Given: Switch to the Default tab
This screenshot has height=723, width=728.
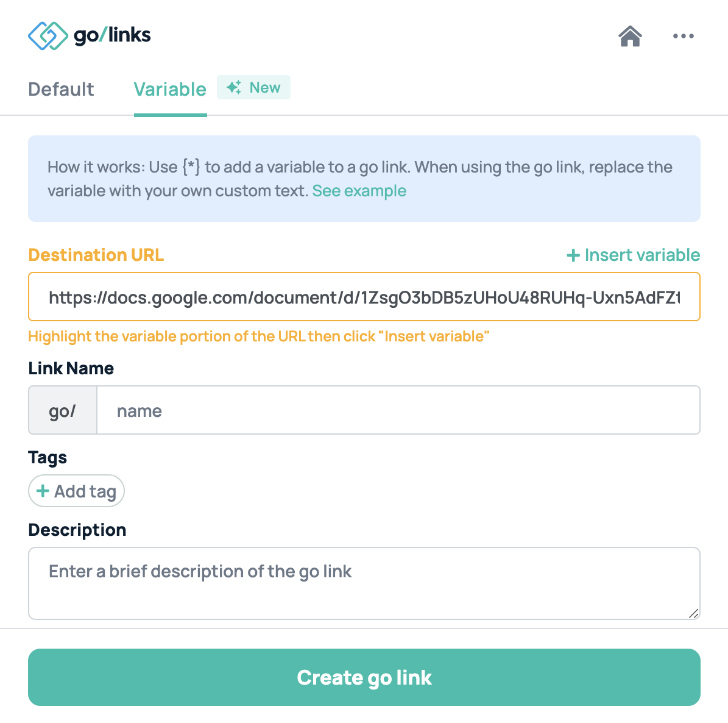Looking at the screenshot, I should (x=60, y=89).
